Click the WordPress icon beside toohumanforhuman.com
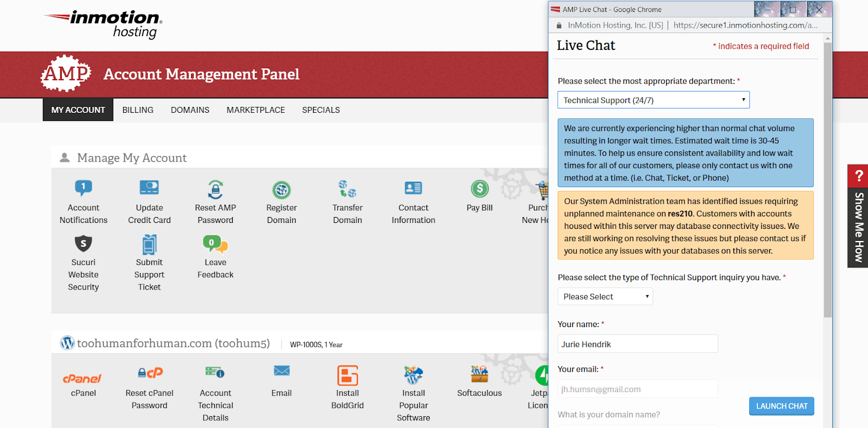 point(67,343)
